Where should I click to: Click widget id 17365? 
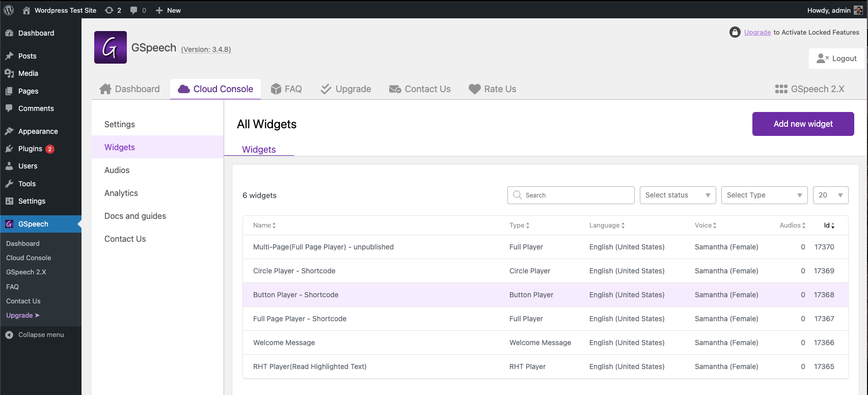824,366
